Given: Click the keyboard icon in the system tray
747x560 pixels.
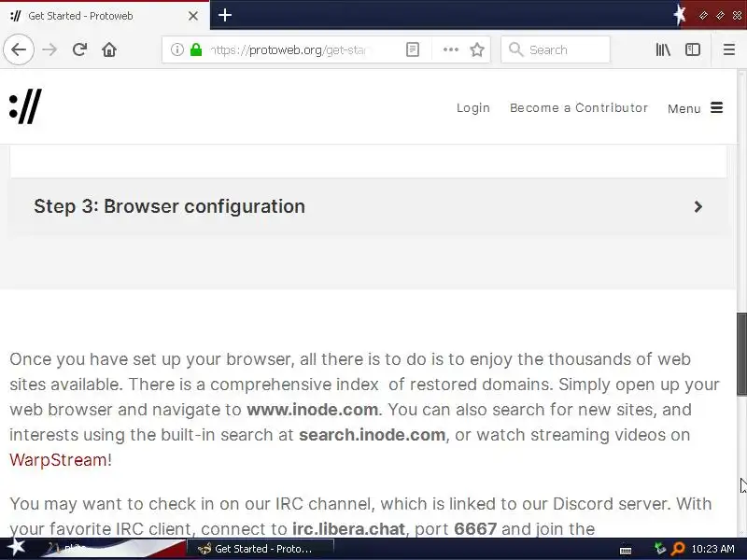Looking at the screenshot, I should (x=626, y=550).
